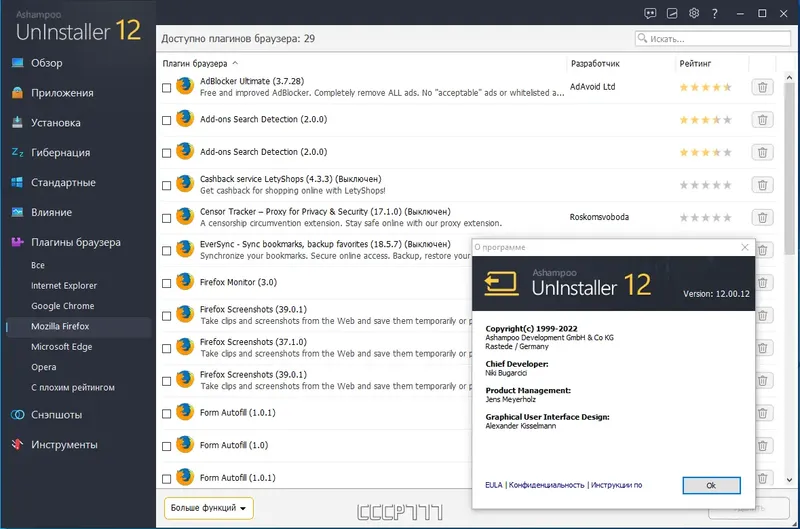Close the О программе dialog
This screenshot has width=800, height=529.
pyautogui.click(x=745, y=247)
